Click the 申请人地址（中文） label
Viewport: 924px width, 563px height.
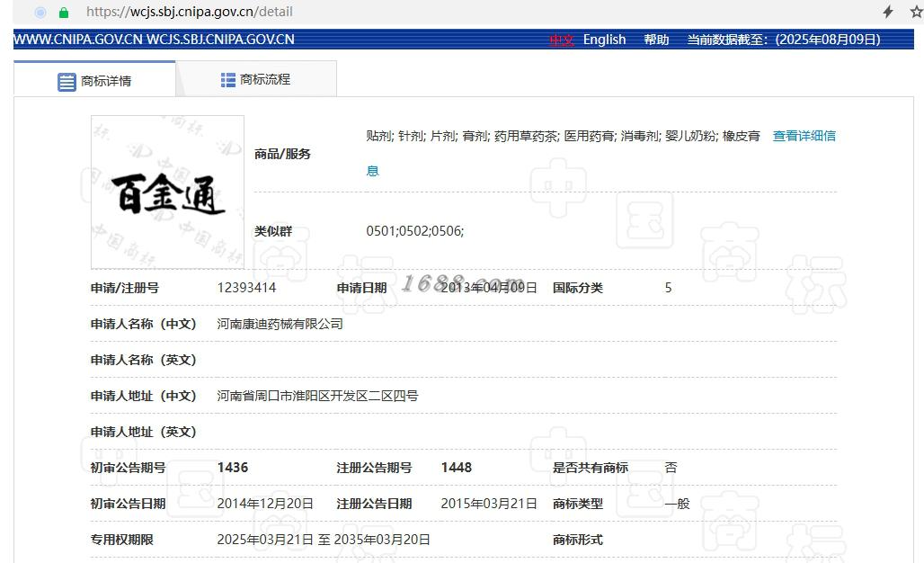pyautogui.click(x=143, y=396)
